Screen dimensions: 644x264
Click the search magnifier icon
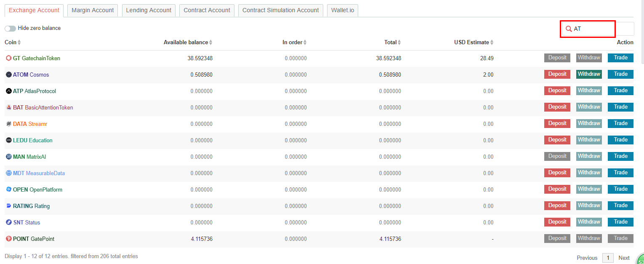[x=569, y=29]
